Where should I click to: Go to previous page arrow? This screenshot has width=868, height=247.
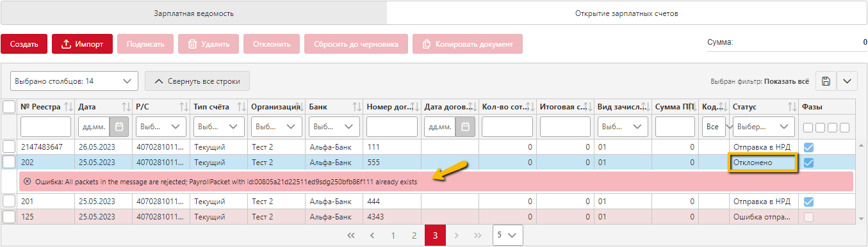(x=372, y=235)
